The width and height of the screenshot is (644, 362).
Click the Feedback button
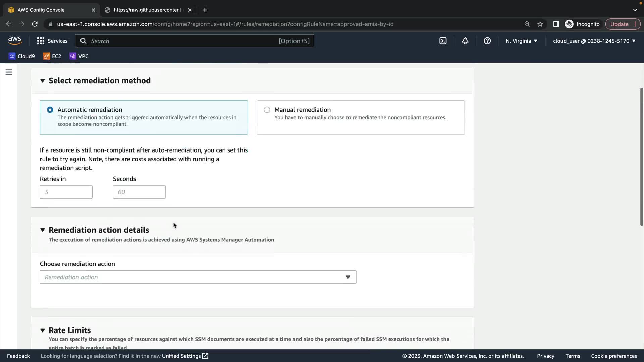(x=18, y=356)
